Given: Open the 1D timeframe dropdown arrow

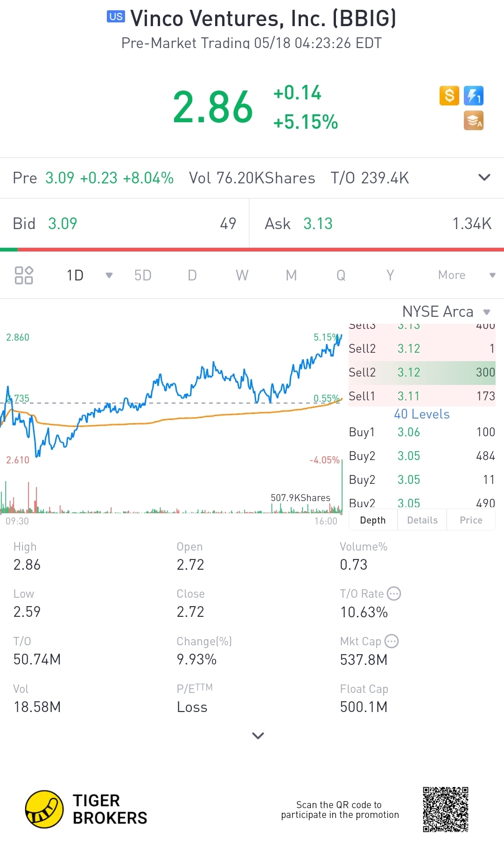Looking at the screenshot, I should 109,275.
